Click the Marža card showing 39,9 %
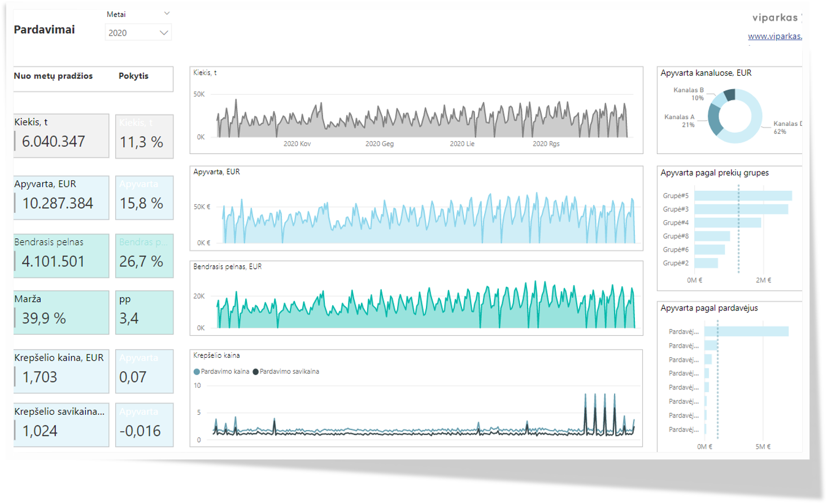827x504 pixels. (x=61, y=313)
